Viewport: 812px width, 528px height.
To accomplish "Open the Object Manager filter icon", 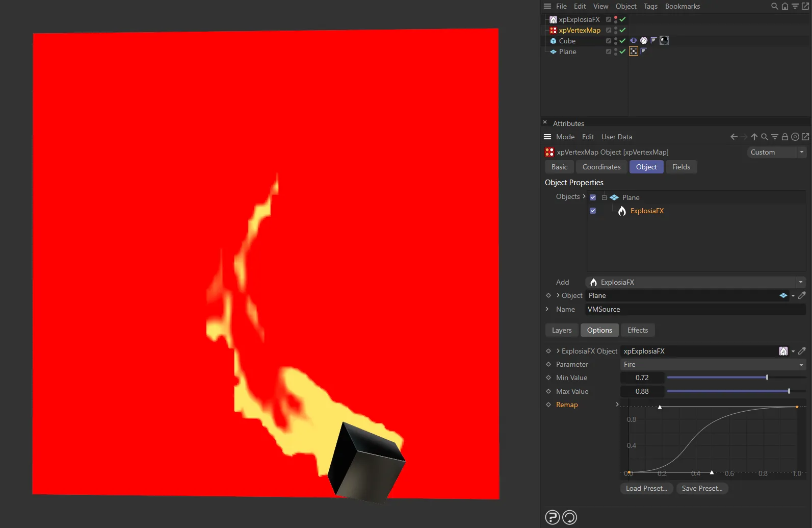I will pyautogui.click(x=795, y=6).
